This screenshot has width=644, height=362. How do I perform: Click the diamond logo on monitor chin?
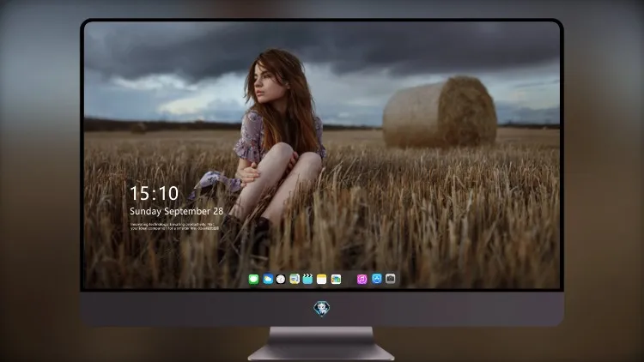click(322, 308)
